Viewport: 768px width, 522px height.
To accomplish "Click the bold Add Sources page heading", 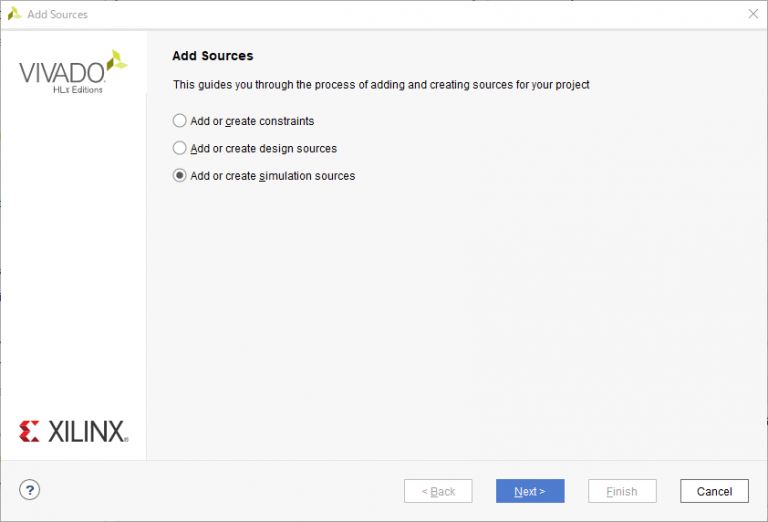I will (x=213, y=56).
